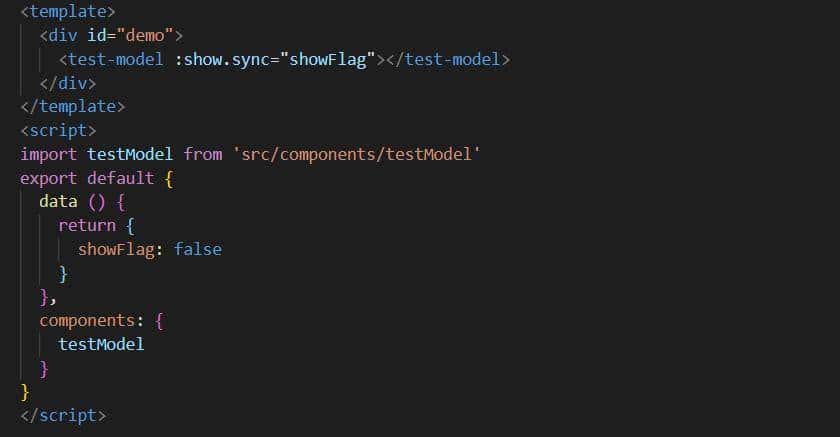The image size is (840, 437).
Task: Click the data function name
Action: 58,202
